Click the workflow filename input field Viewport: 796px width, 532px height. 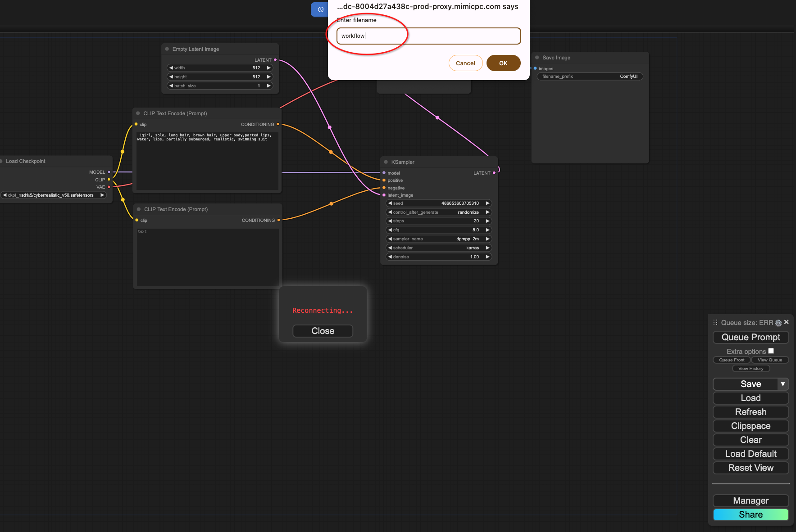point(428,36)
